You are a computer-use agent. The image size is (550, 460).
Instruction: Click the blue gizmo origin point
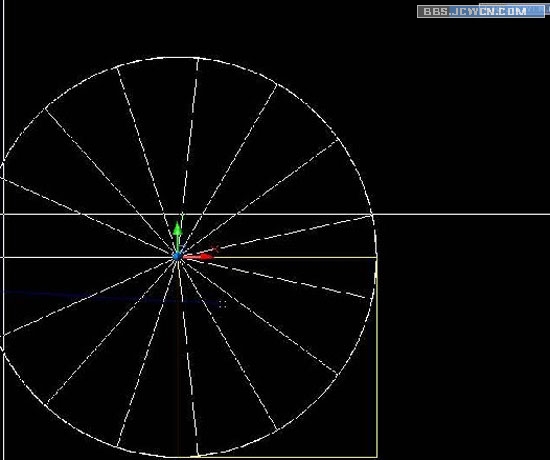(177, 256)
